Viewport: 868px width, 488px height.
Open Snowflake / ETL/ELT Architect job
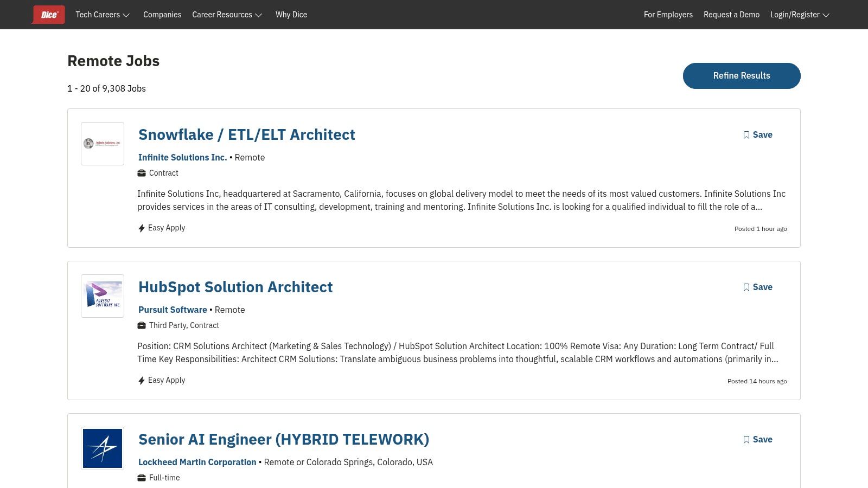(247, 134)
